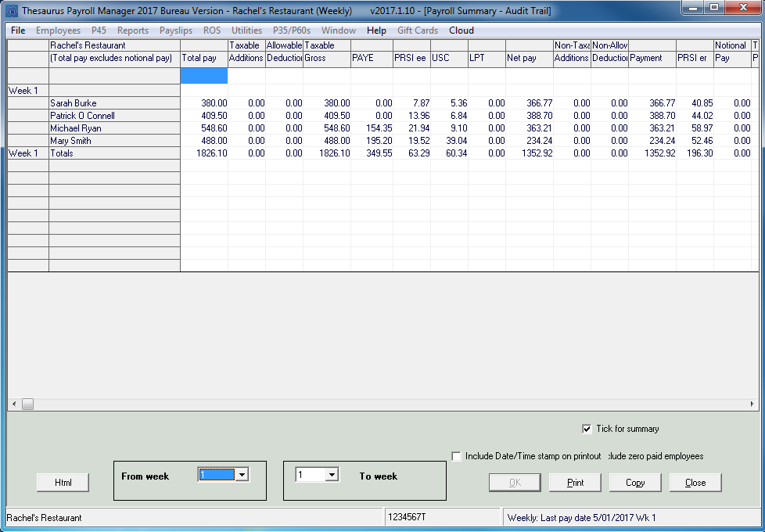Click the To week value field
The width and height of the screenshot is (765, 532).
point(311,475)
